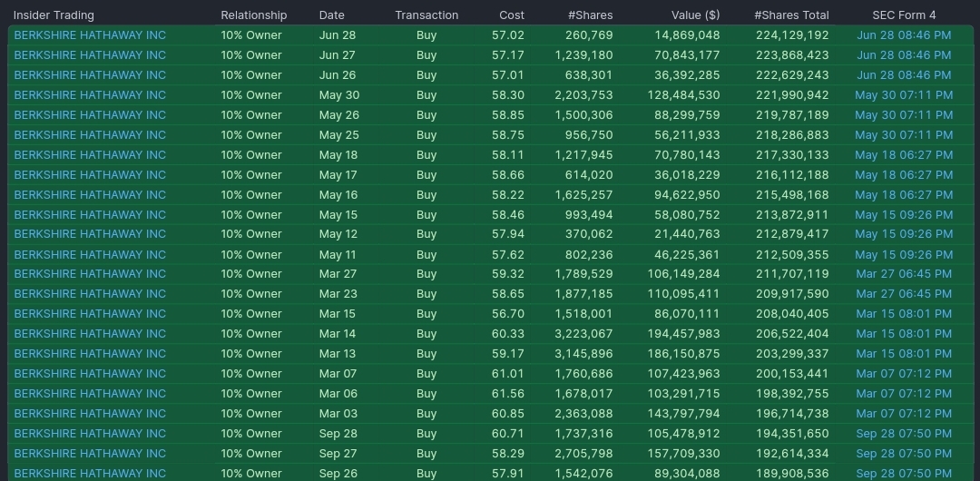Click the Date column header

pyautogui.click(x=332, y=15)
